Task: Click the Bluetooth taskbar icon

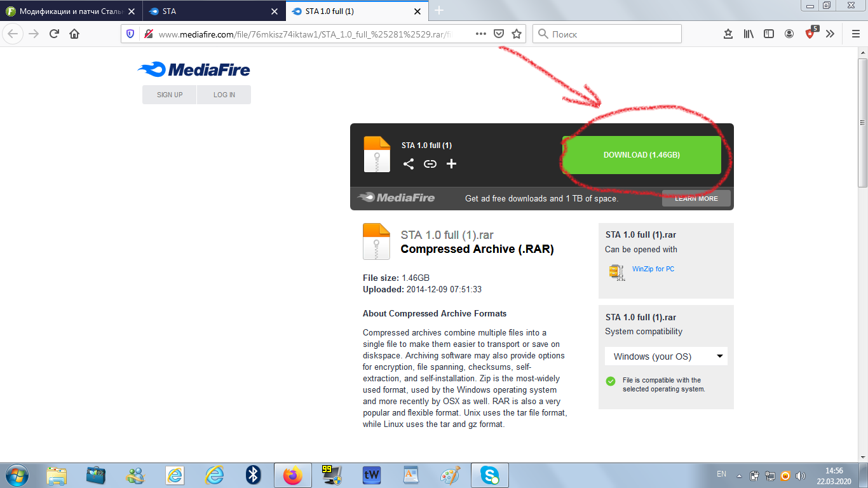Action: click(254, 475)
